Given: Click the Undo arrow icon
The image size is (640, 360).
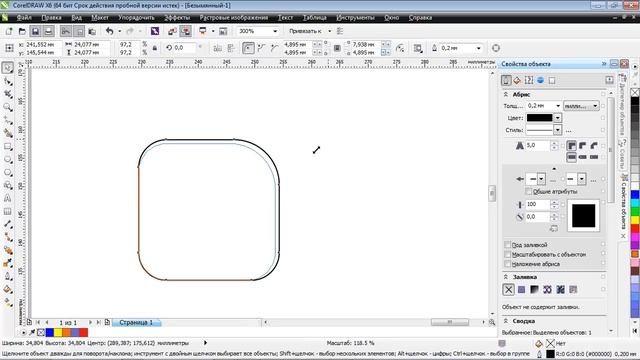Looking at the screenshot, I should tap(109, 31).
